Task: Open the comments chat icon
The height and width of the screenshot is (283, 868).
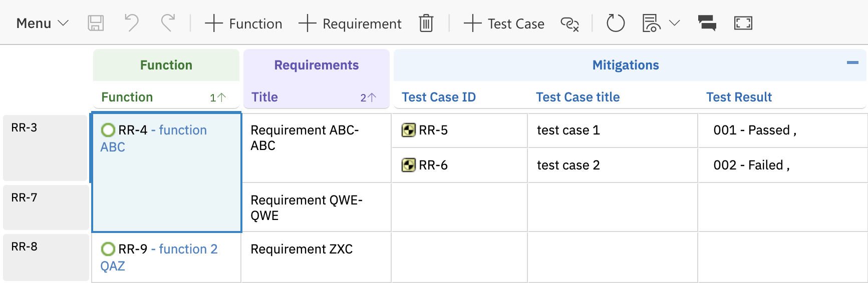Action: [x=707, y=23]
